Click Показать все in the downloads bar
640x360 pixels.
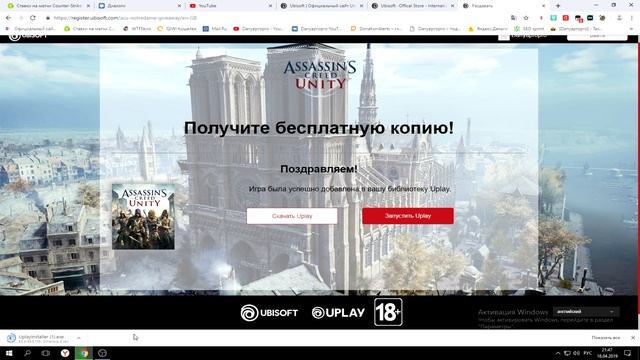click(605, 338)
